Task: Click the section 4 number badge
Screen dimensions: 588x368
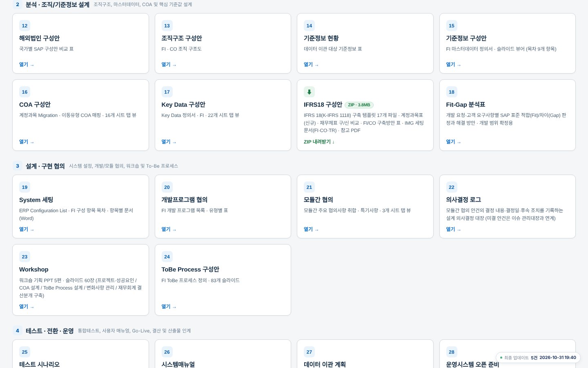Action: [x=18, y=331]
